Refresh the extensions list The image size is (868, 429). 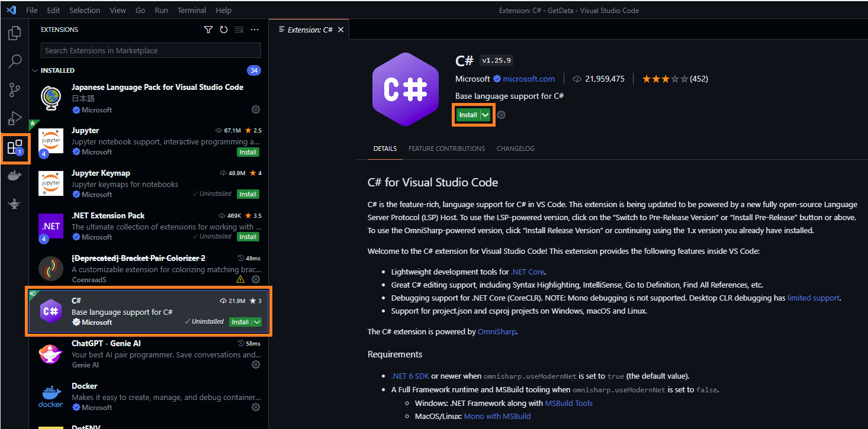coord(223,29)
